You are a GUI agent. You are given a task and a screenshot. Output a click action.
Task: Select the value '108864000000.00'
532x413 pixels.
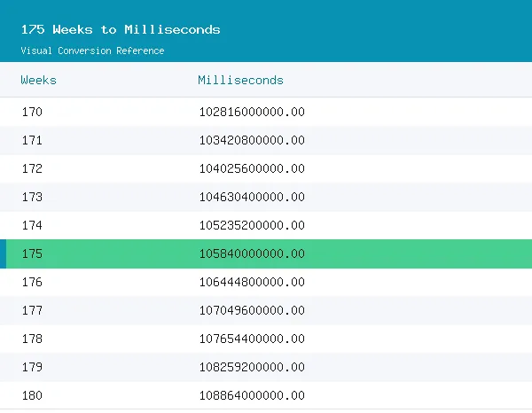click(x=252, y=395)
